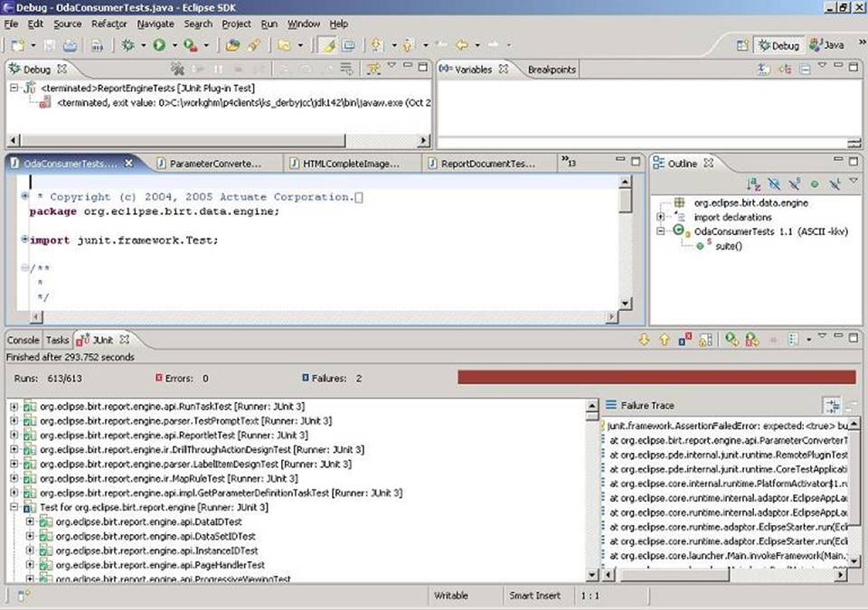Click the green Run toolbar button

pos(159,45)
